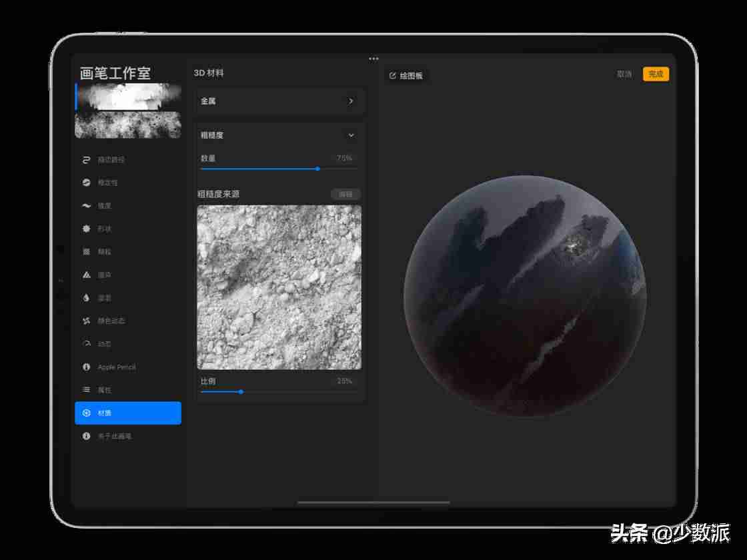747x560 pixels.
Task: Open the 锥度 taper settings
Action: tap(127, 206)
